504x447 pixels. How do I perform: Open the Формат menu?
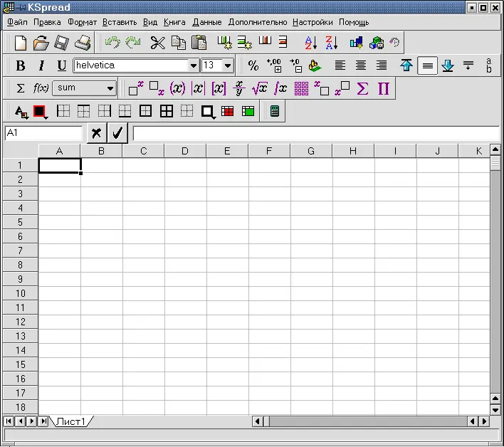(x=82, y=22)
